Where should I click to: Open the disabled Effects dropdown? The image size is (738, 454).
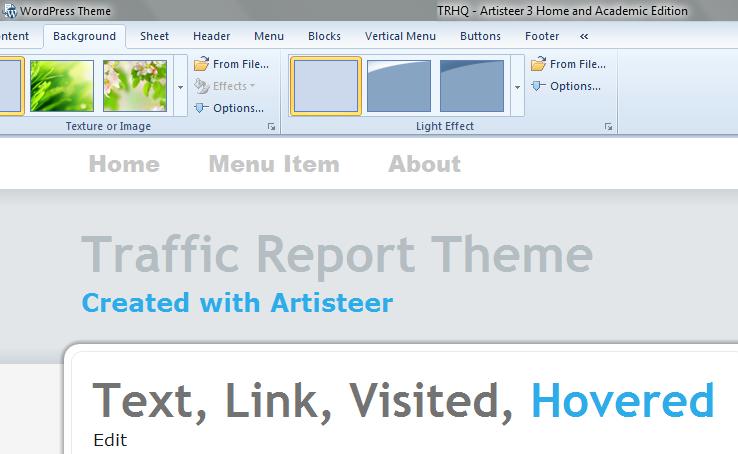pos(225,86)
